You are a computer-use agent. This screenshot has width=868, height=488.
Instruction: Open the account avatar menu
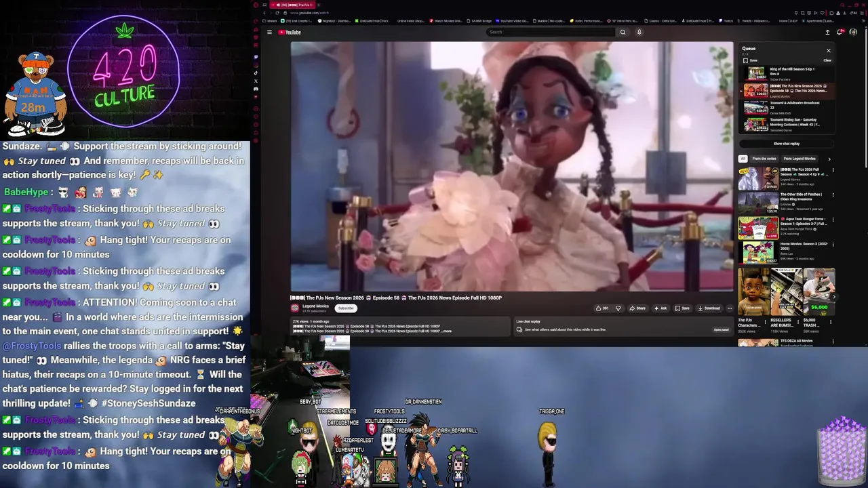coord(853,32)
